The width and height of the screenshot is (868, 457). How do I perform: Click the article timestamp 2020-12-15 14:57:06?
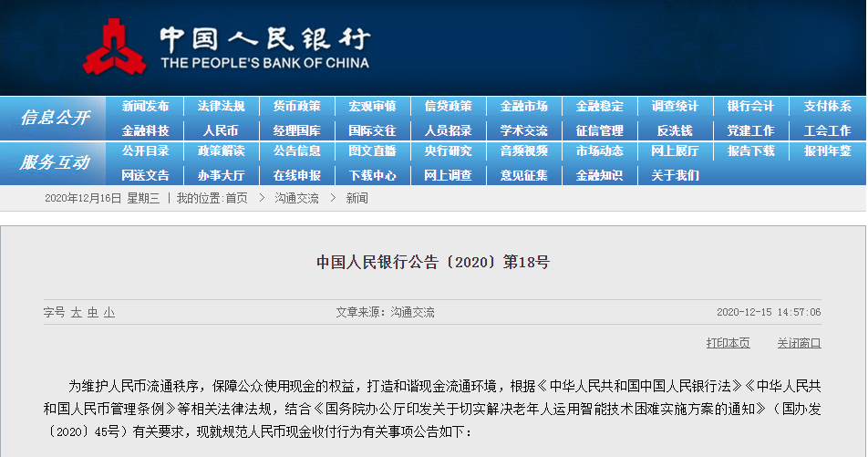coord(769,313)
